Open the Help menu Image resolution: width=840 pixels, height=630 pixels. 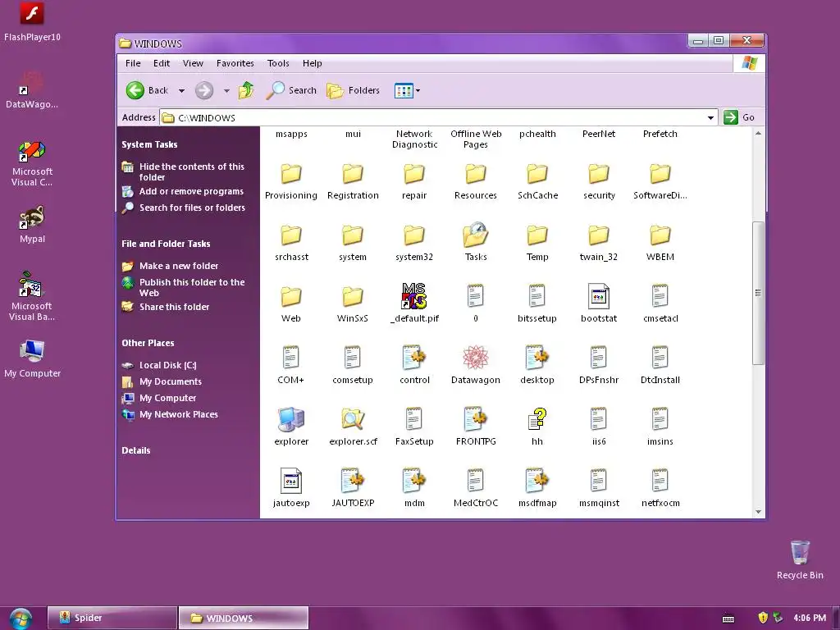[x=313, y=63]
